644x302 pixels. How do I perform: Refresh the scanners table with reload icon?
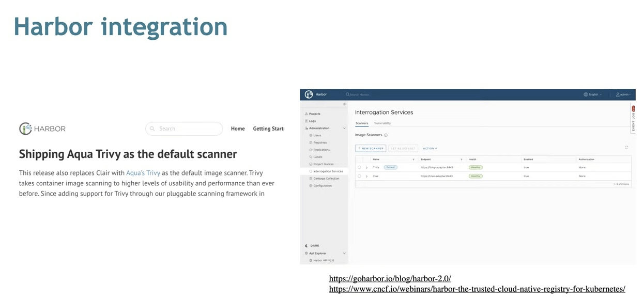(x=626, y=148)
